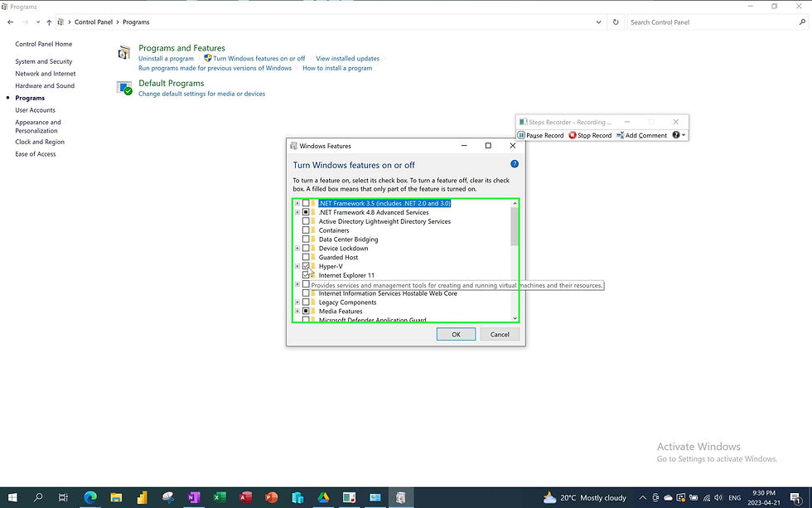Enable Active Directory Lightweight Directory Services
Image resolution: width=812 pixels, height=508 pixels.
tap(306, 221)
